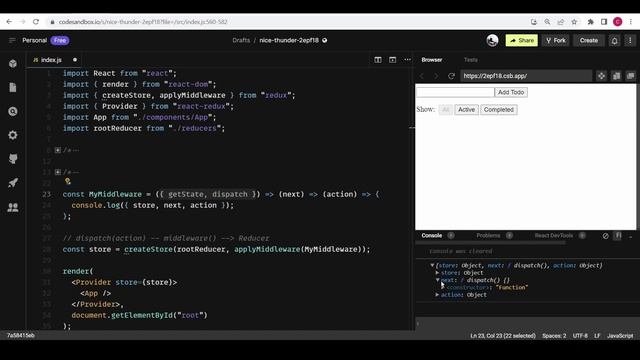Click the Create button

pyautogui.click(x=589, y=40)
